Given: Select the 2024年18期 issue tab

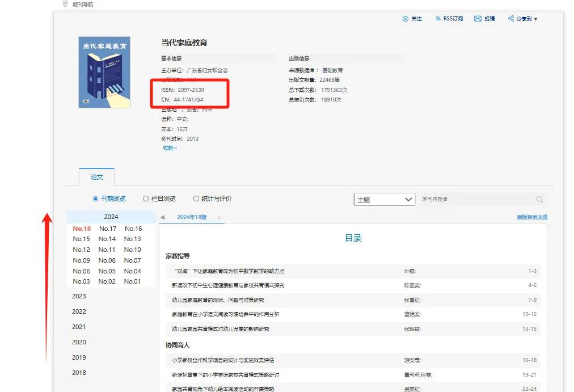Looking at the screenshot, I should [192, 217].
